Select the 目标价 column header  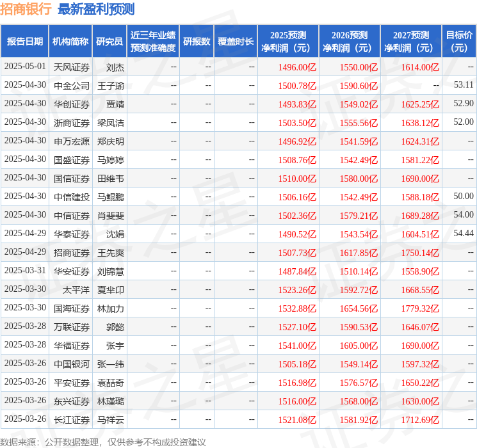[x=459, y=42]
